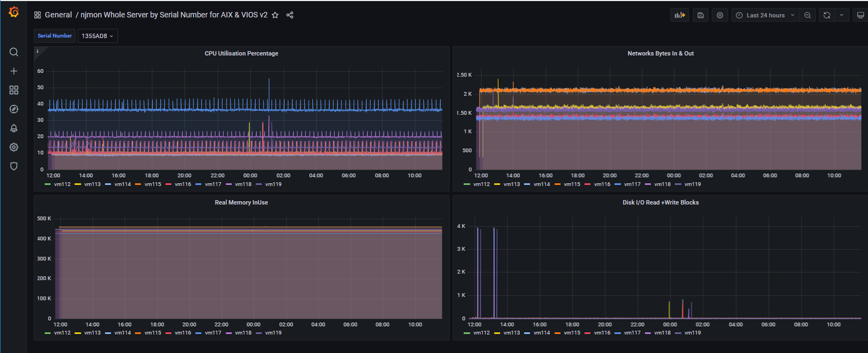Click the General folder breadcrumb link
Viewport: 868px width, 353px height.
(x=58, y=15)
